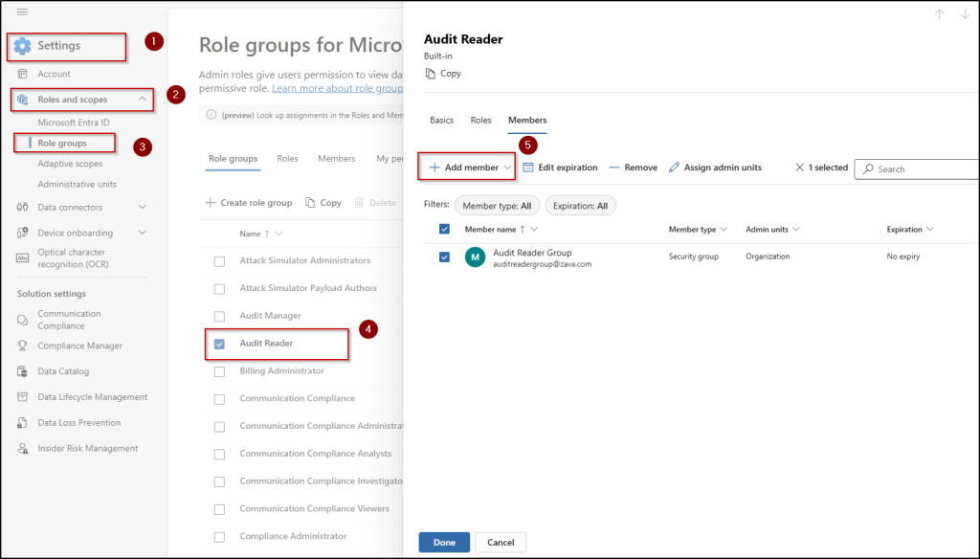Screen dimensions: 980x559
Task: Click the next item down arrow
Action: (965, 14)
